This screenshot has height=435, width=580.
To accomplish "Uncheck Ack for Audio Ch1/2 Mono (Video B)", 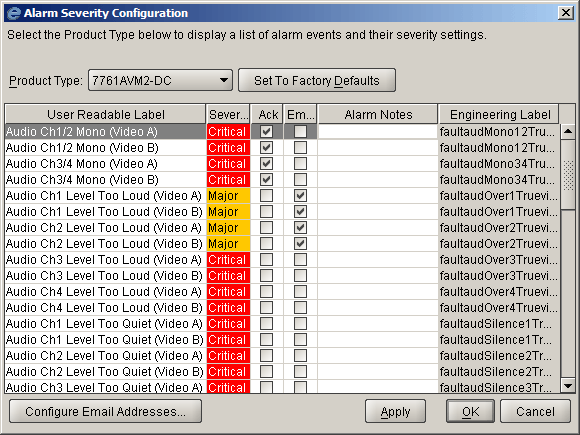I will pos(266,148).
